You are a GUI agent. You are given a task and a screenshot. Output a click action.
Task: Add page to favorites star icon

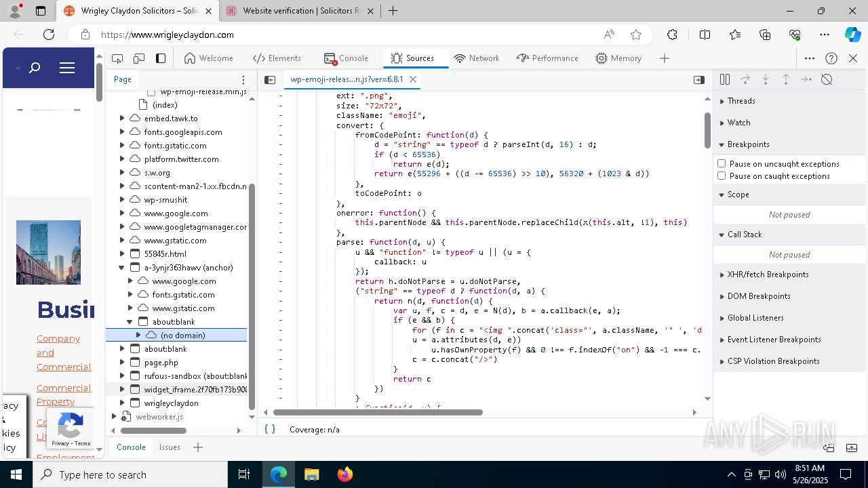pyautogui.click(x=635, y=35)
